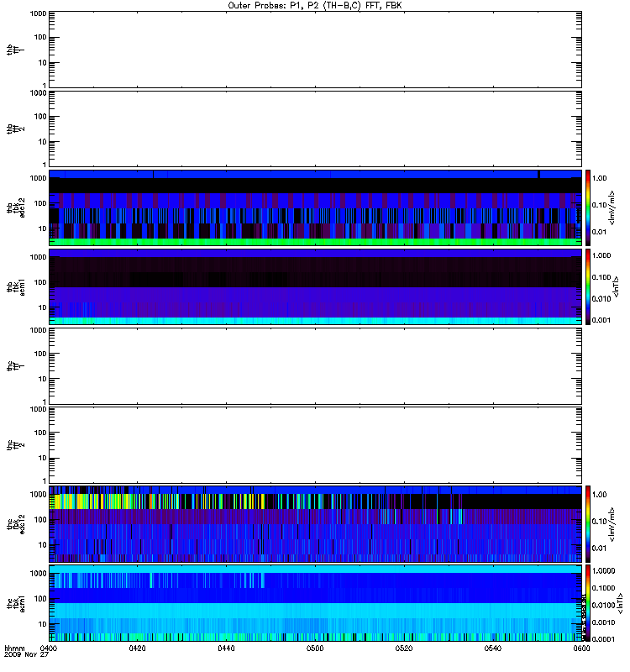Click '1.000' on the thb scm1 color scale
Viewport: 630px width, 672px height.
[x=601, y=255]
